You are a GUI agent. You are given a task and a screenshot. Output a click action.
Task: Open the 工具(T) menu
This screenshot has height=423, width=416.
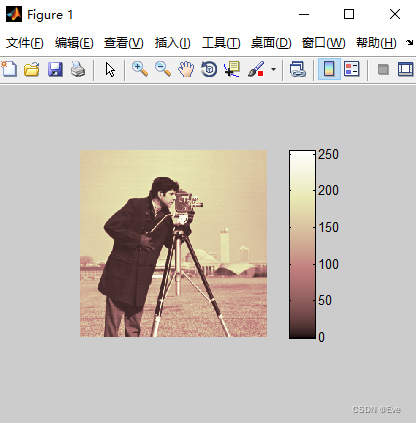click(x=221, y=43)
